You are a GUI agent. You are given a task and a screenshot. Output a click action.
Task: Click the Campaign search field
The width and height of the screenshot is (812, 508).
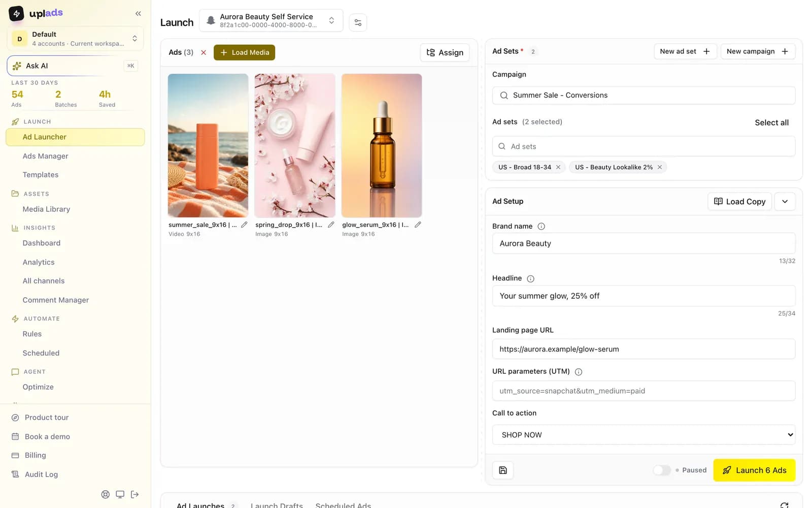[x=644, y=96]
